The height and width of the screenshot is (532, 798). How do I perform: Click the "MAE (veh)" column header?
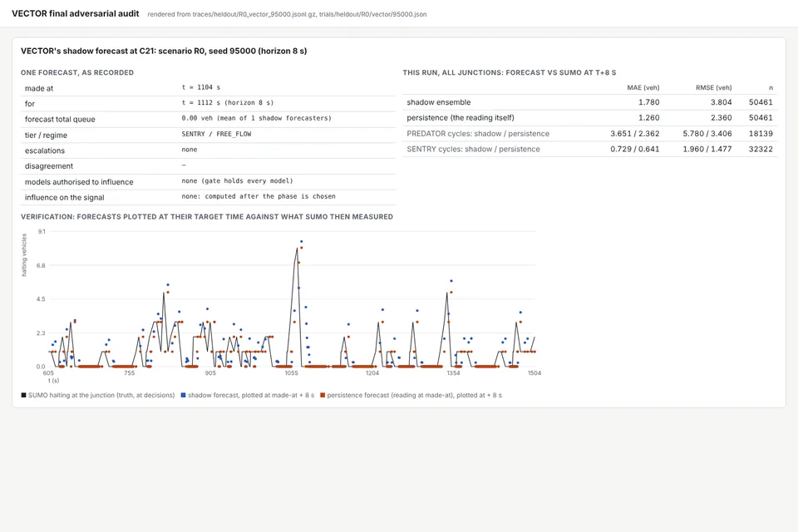(x=643, y=87)
